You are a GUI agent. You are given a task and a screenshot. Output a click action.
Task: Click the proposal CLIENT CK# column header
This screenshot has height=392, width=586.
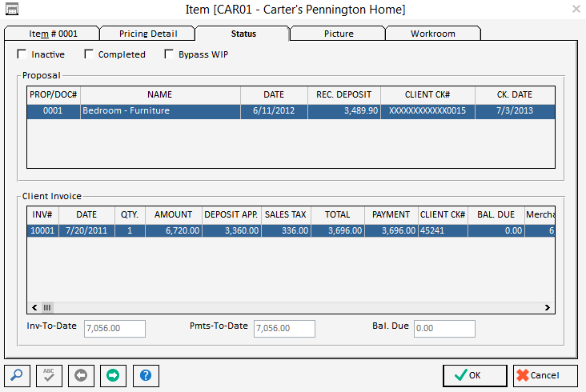point(427,95)
